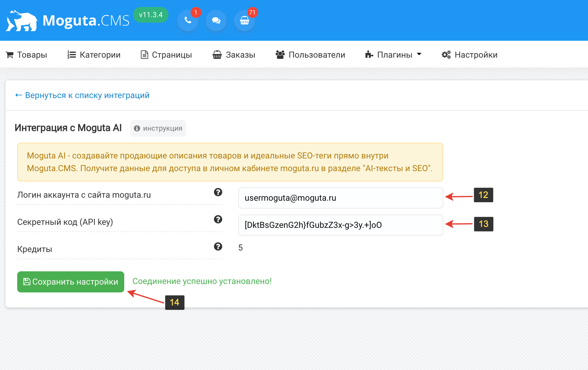Open the Пользователи section
This screenshot has height=370, width=588.
[x=310, y=55]
